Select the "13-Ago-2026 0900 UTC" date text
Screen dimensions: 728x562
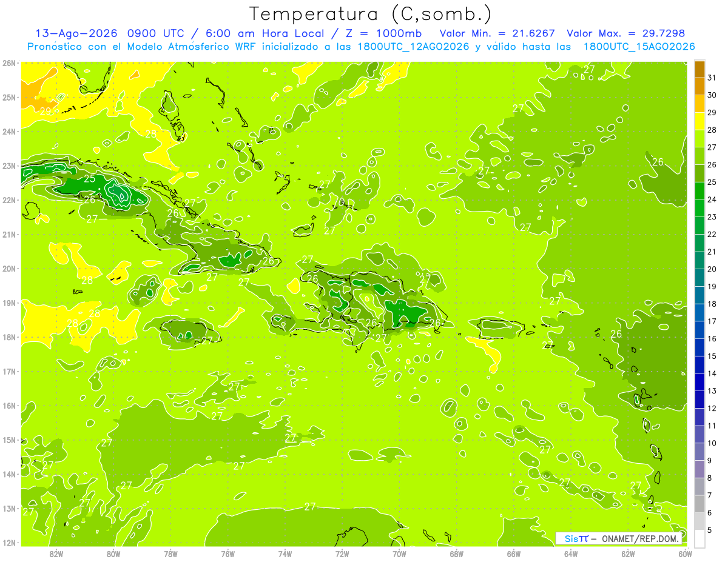(110, 33)
